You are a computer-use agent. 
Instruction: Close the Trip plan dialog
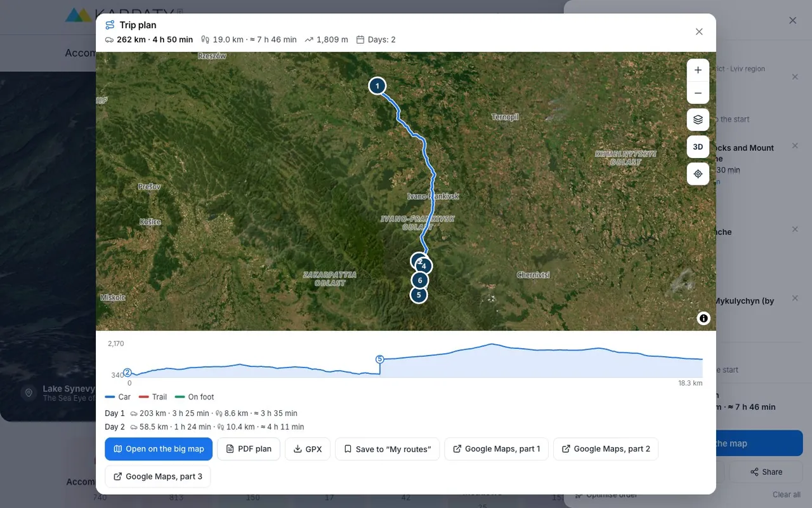(699, 32)
